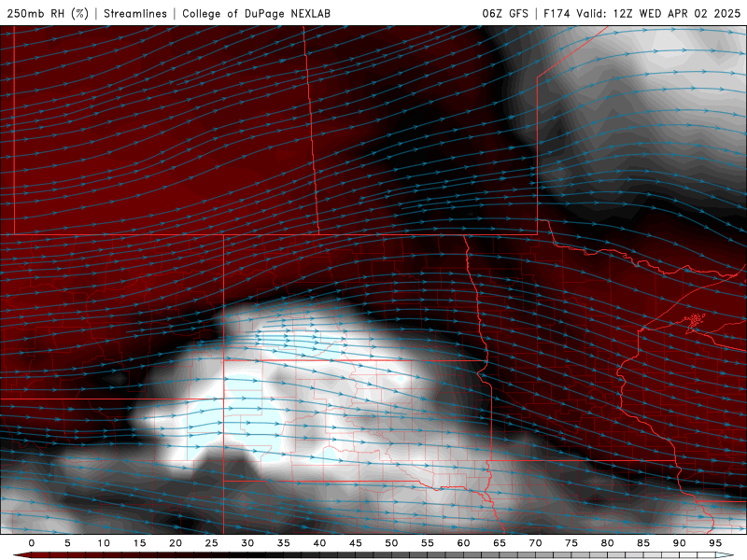This screenshot has height=560, width=747.
Task: Click the colorbar label '80'
Action: 607,543
